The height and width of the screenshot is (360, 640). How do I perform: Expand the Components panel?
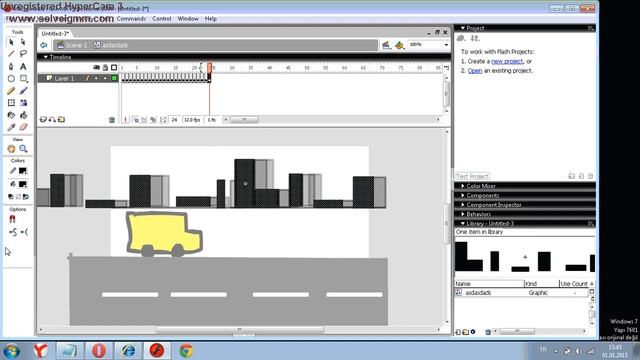click(462, 196)
